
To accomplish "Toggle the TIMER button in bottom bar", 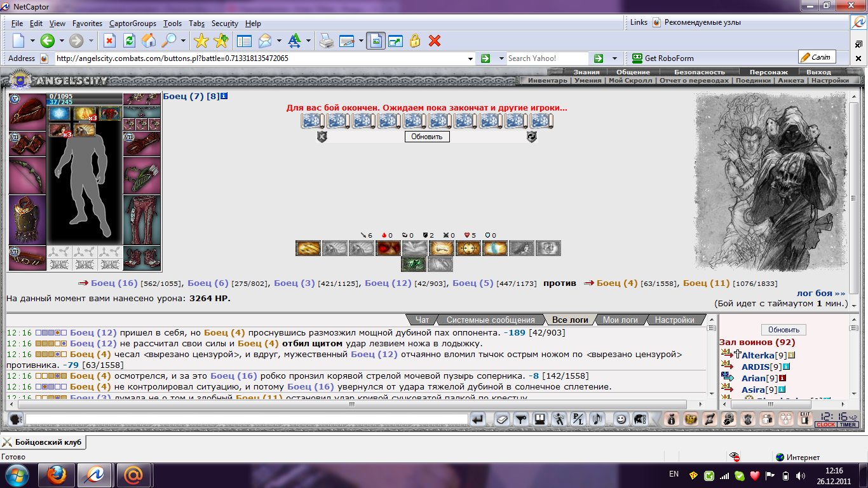I will coord(848,424).
